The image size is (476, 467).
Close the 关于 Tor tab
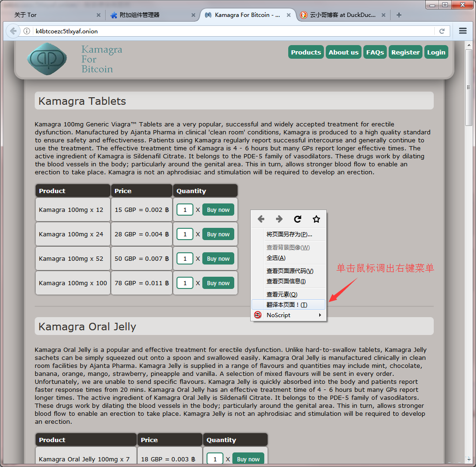99,15
